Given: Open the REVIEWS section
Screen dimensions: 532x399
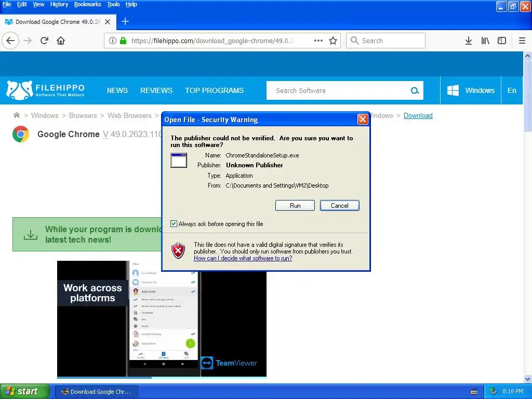Looking at the screenshot, I should pos(156,90).
